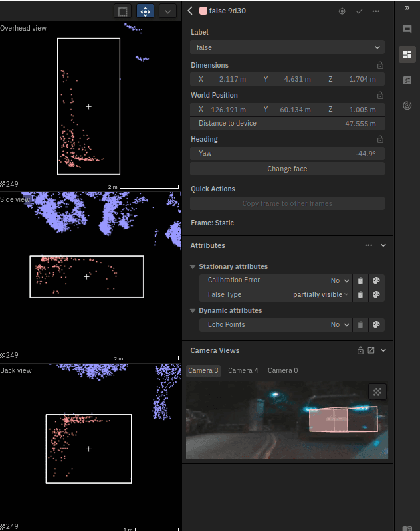Toggle the Heading lock icon
420x531 pixels.
point(380,139)
